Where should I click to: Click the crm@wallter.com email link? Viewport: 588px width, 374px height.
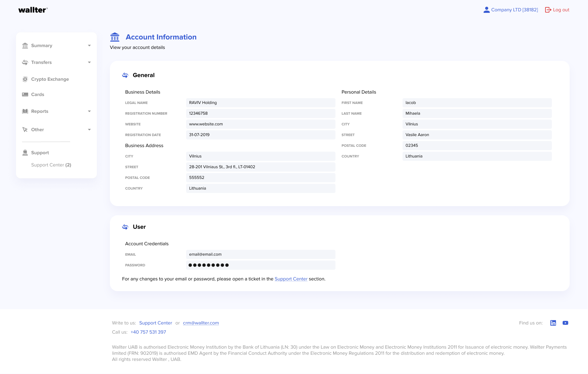[201, 323]
